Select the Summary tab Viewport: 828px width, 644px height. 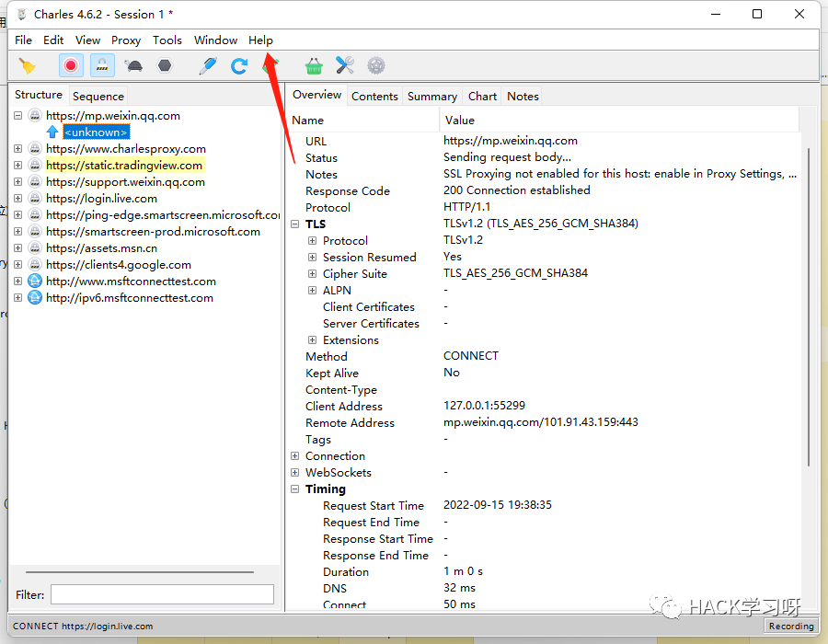pos(432,96)
